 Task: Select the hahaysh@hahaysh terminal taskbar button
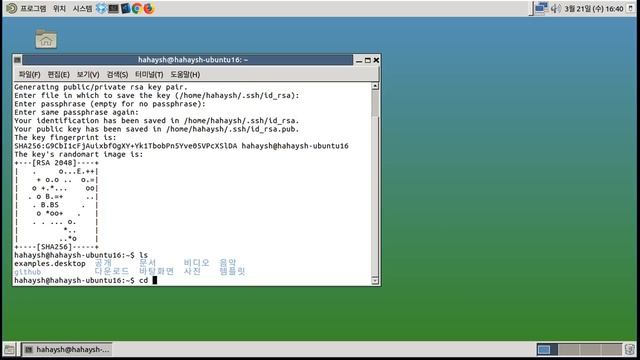tap(67, 349)
